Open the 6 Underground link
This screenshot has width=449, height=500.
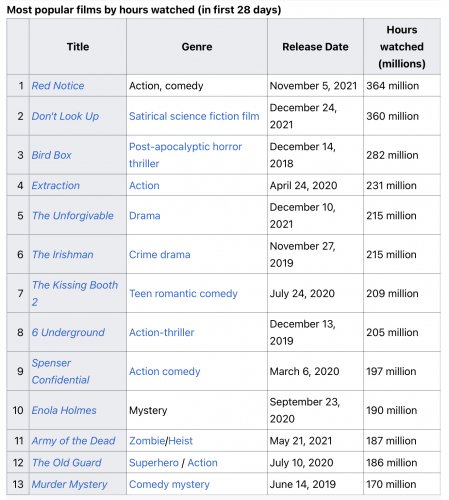point(68,332)
